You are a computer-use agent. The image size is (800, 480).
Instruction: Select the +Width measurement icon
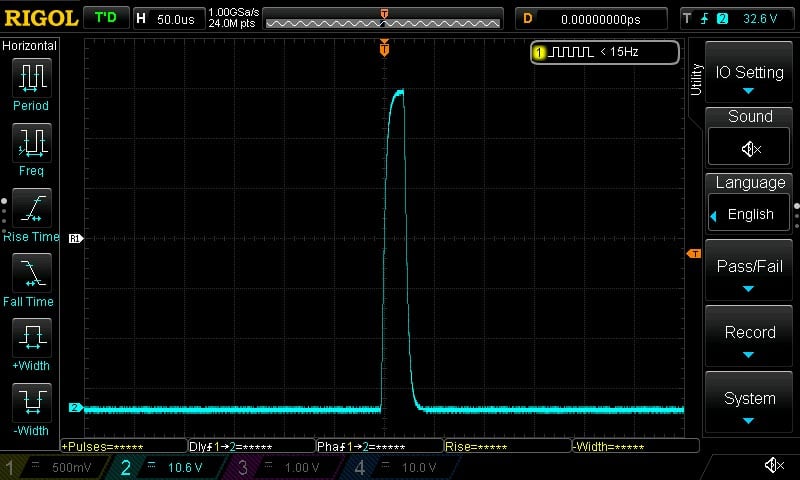click(x=32, y=337)
